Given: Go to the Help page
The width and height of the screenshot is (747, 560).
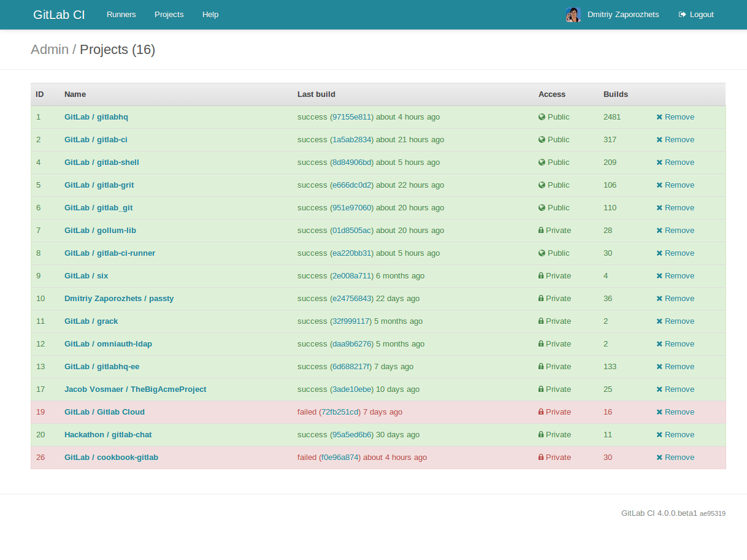Looking at the screenshot, I should [210, 15].
